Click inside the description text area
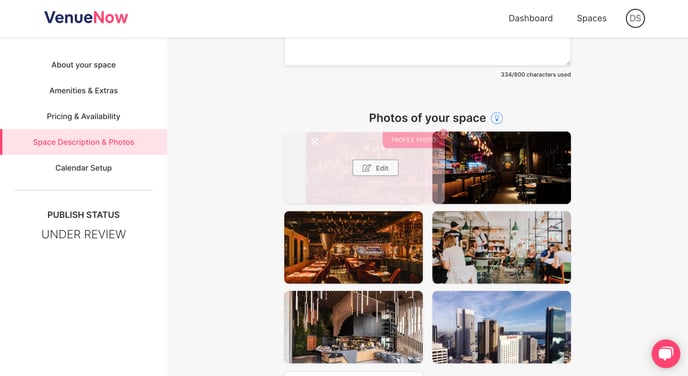Screen dimensions: 688x376 point(427,52)
